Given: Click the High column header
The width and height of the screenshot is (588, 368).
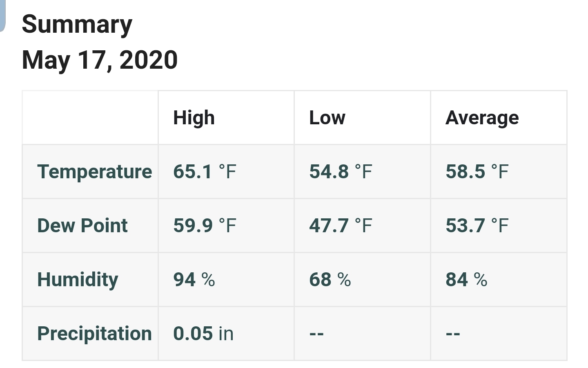Looking at the screenshot, I should (x=194, y=118).
